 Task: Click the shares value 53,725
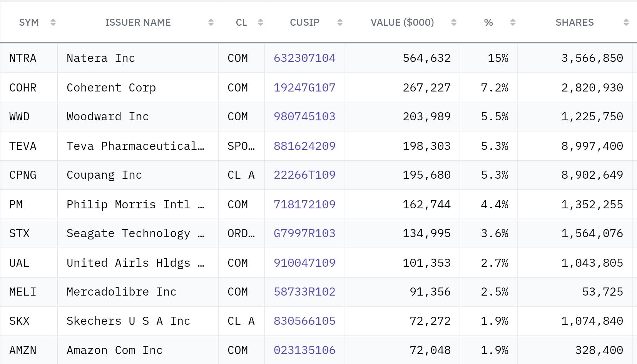point(602,292)
